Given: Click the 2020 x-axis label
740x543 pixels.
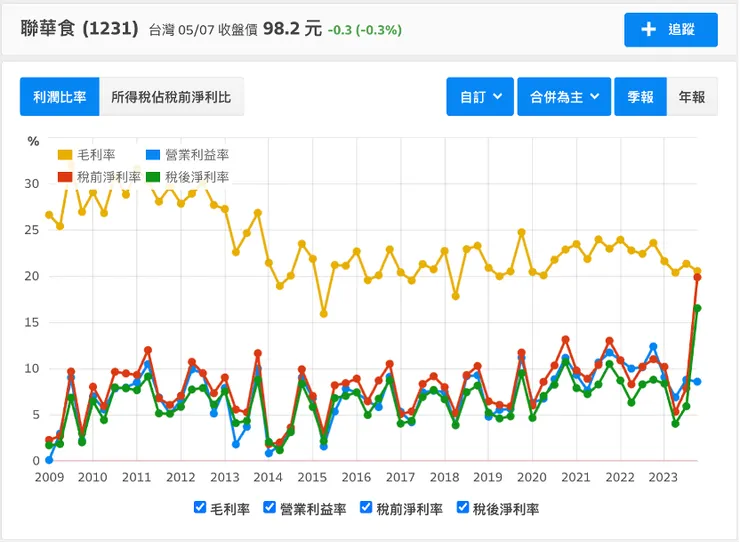Looking at the screenshot, I should point(531,477).
